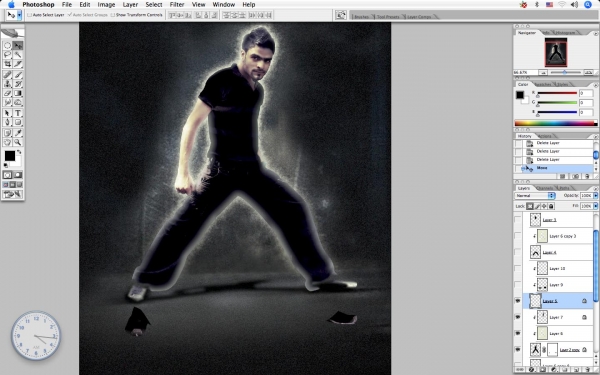Image resolution: width=600 pixels, height=375 pixels.
Task: Open the tool preset picker arrow
Action: tap(20, 15)
